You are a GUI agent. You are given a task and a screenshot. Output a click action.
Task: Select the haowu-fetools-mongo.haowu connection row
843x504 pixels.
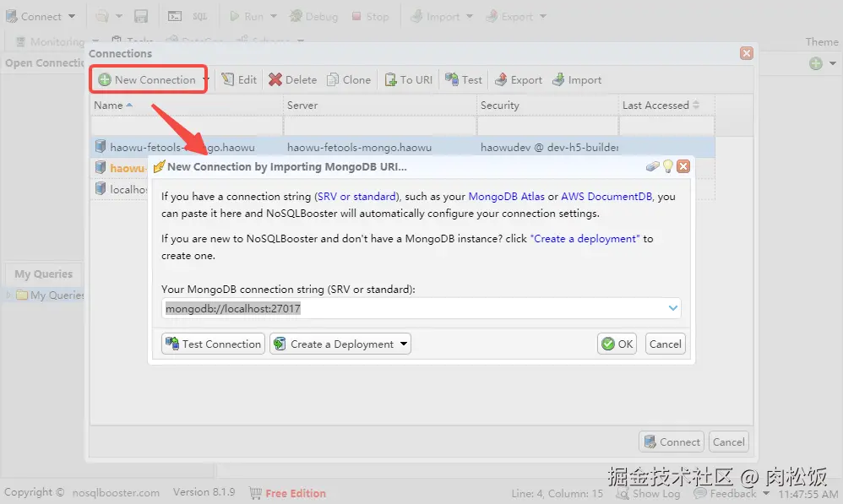[x=402, y=147]
